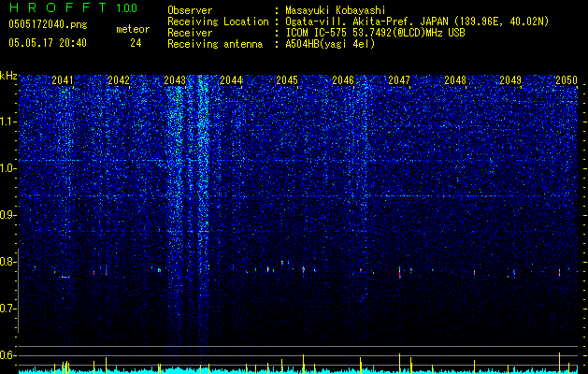Click the 1.0 kHz frequency axis label
Image resolution: width=588 pixels, height=374 pixels.
click(x=8, y=168)
